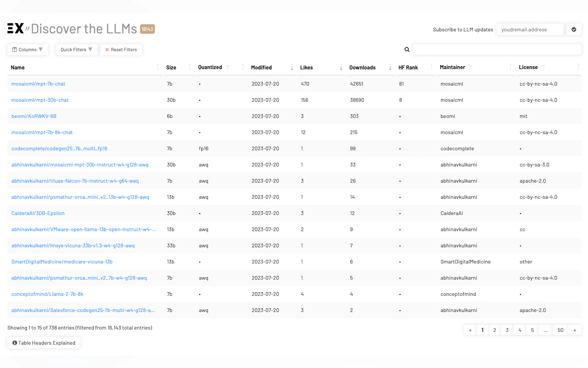This screenshot has height=368, width=588.
Task: Go to next page with » button
Action: 574,330
